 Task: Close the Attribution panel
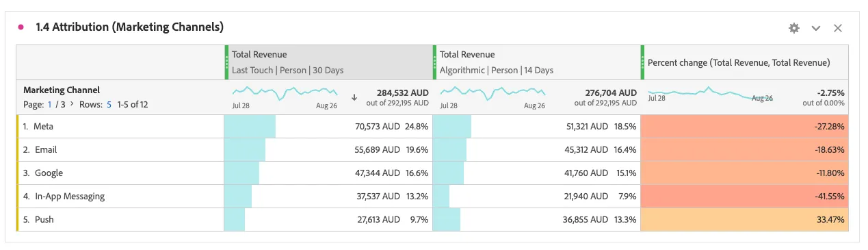click(x=837, y=28)
